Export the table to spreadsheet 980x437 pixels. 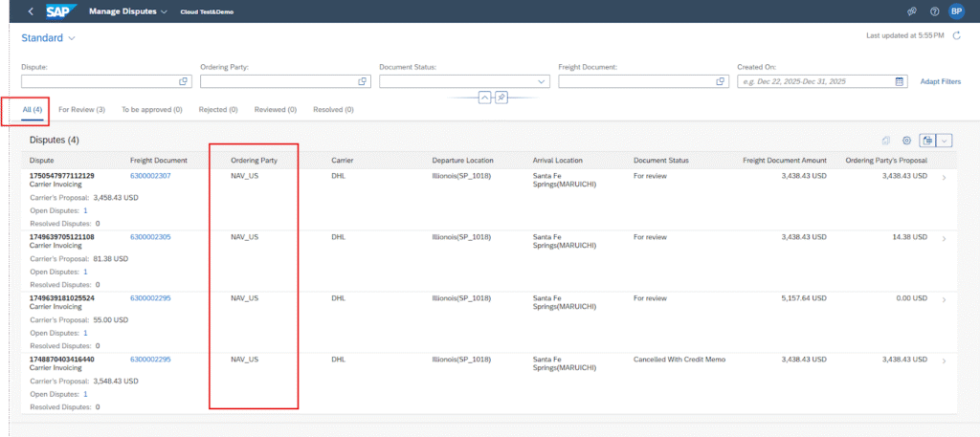[x=927, y=142]
